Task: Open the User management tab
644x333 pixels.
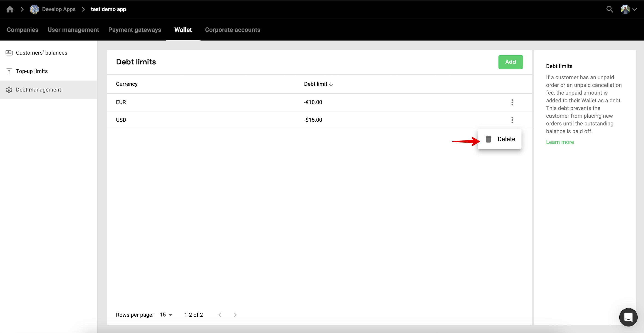Action: click(x=73, y=30)
